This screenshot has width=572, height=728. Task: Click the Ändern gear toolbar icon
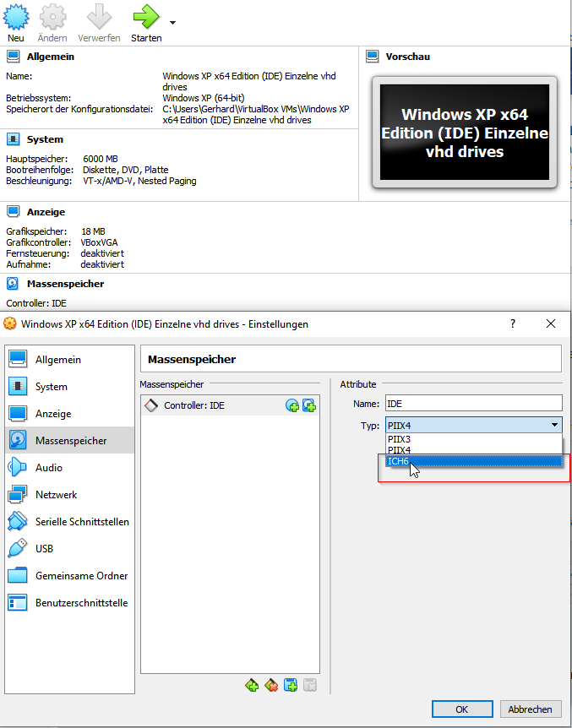(x=52, y=18)
